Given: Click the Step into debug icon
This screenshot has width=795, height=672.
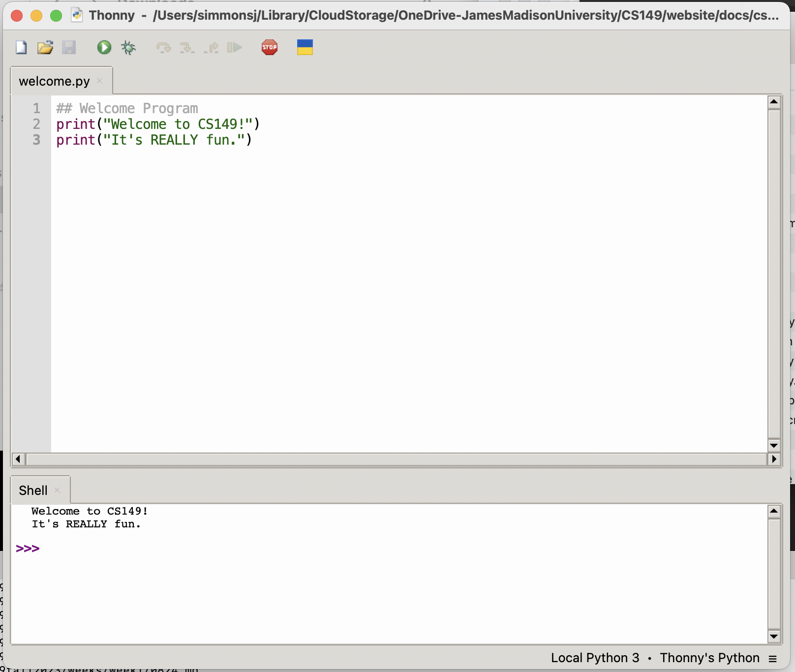Looking at the screenshot, I should click(x=187, y=48).
